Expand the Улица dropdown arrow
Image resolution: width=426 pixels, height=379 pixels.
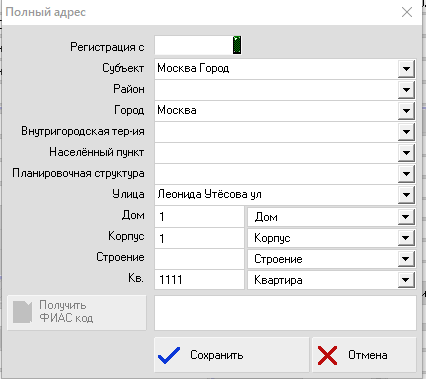click(x=406, y=195)
